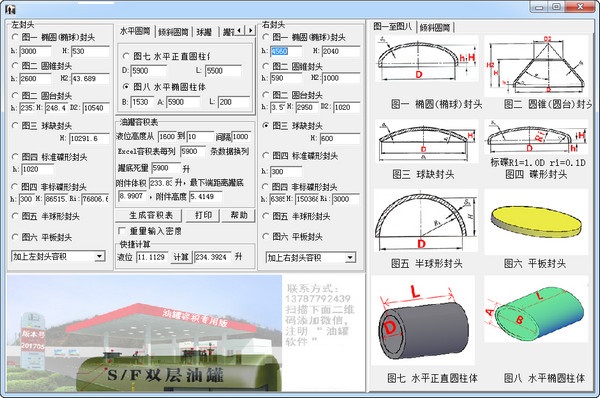The width and height of the screenshot is (600, 398).
Task: Select left 图四 非标碟形封头 radio
Action: coord(15,186)
